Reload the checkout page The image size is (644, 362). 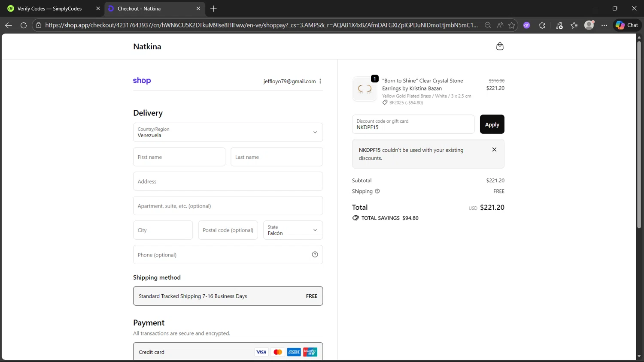pos(24,25)
